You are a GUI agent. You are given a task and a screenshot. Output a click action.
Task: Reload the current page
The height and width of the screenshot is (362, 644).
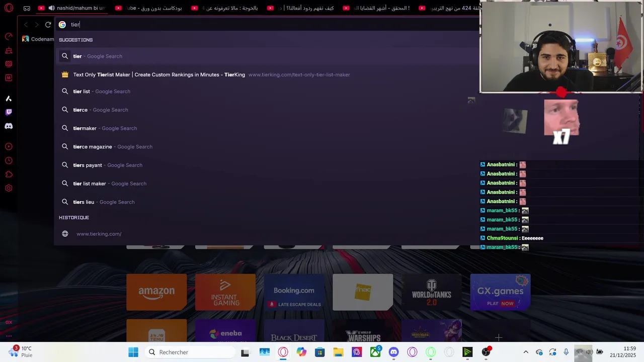click(48, 25)
